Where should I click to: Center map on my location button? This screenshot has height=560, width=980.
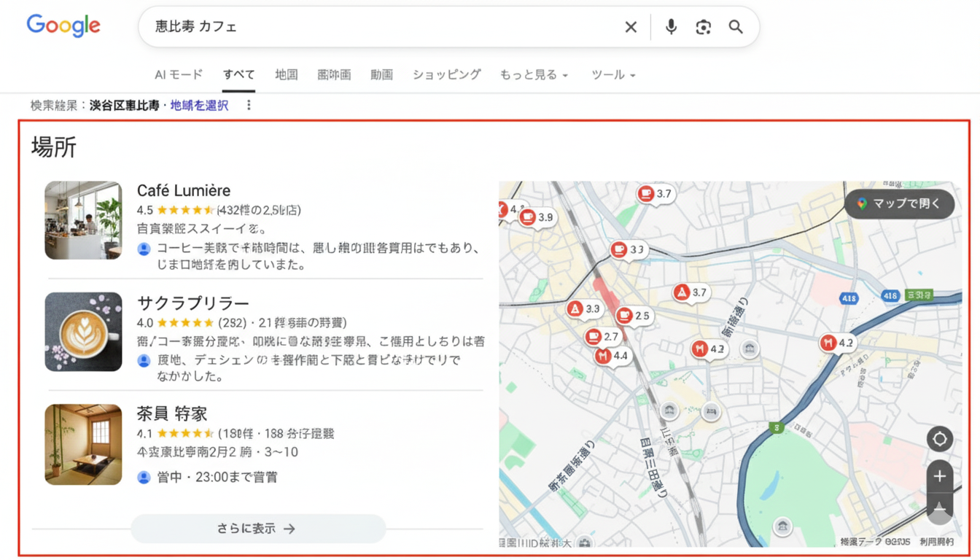point(940,439)
